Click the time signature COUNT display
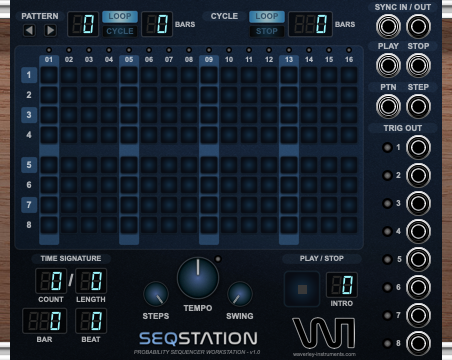The image size is (452, 360). 51,281
